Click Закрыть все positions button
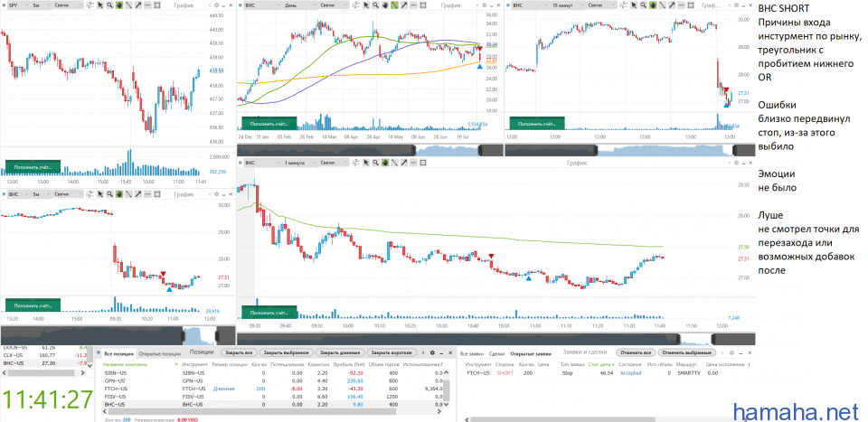 coord(239,352)
